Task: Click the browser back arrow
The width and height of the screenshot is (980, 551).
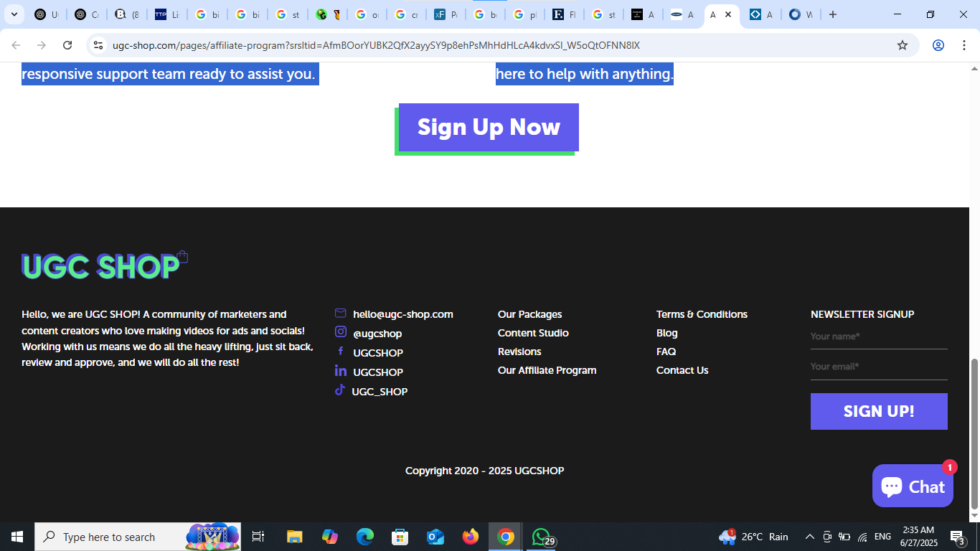Action: [16, 45]
